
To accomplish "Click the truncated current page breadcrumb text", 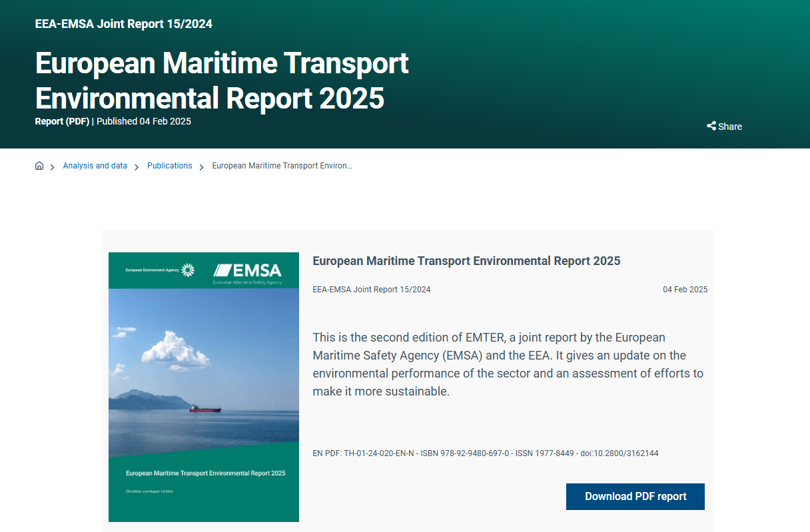I will pos(282,166).
